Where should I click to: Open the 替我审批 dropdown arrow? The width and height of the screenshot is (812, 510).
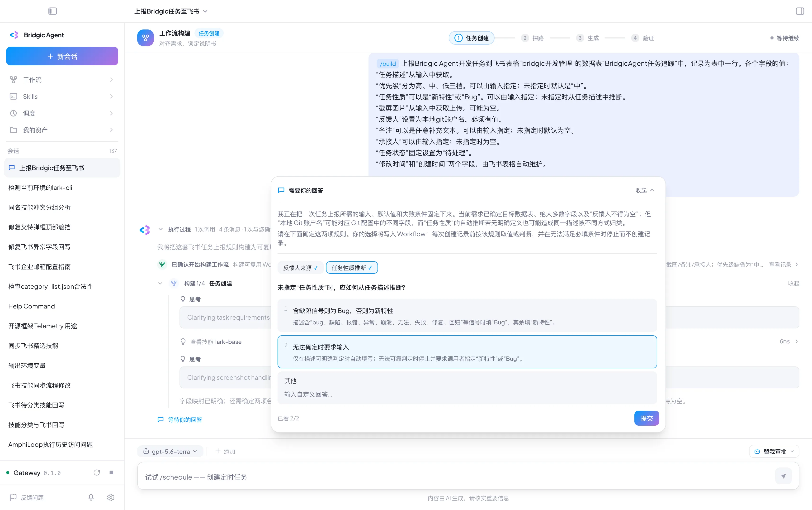(x=793, y=451)
